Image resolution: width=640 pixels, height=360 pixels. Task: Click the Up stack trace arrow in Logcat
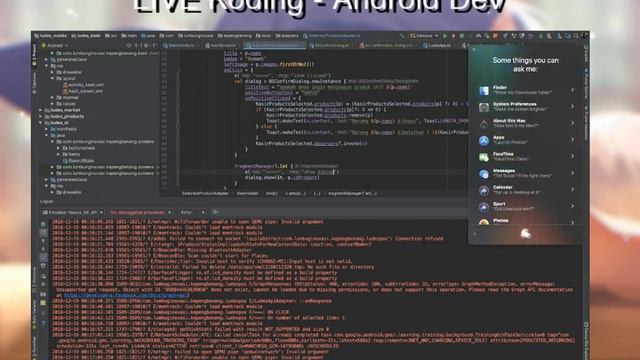pos(43,240)
